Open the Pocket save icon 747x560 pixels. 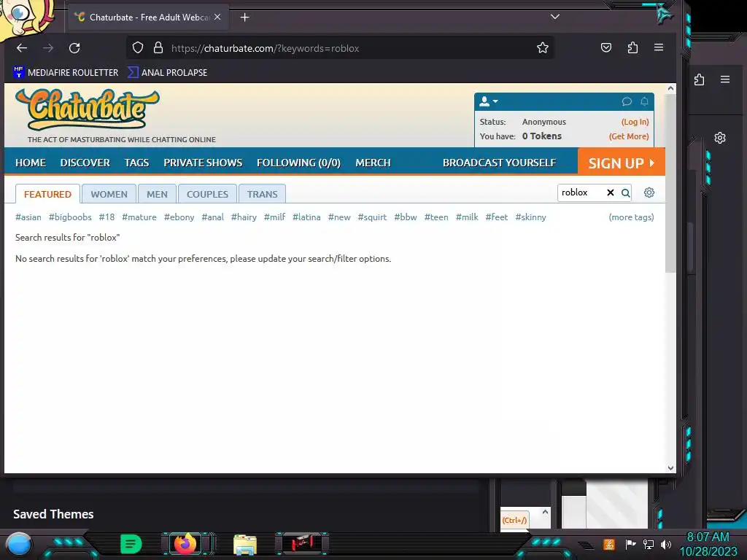[x=606, y=47]
